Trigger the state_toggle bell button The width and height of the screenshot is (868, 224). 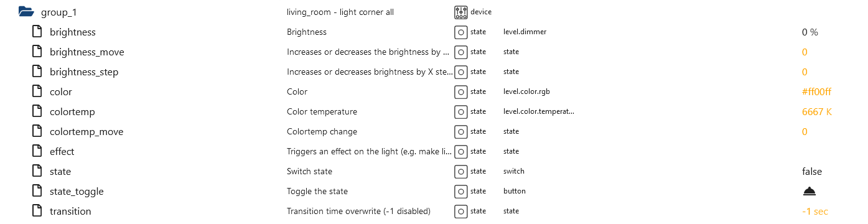[809, 191]
